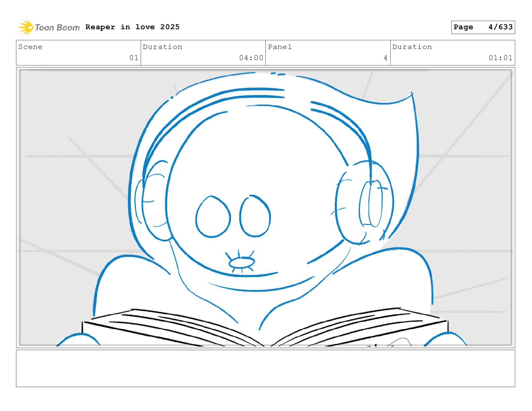532x411 pixels.
Task: Select the scene duration value 04:00
Action: [x=251, y=58]
